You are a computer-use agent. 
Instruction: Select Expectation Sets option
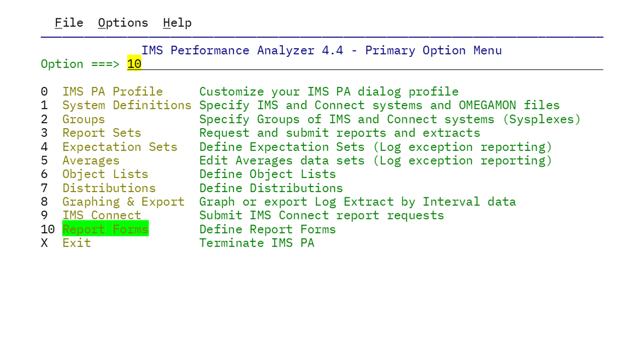click(120, 146)
